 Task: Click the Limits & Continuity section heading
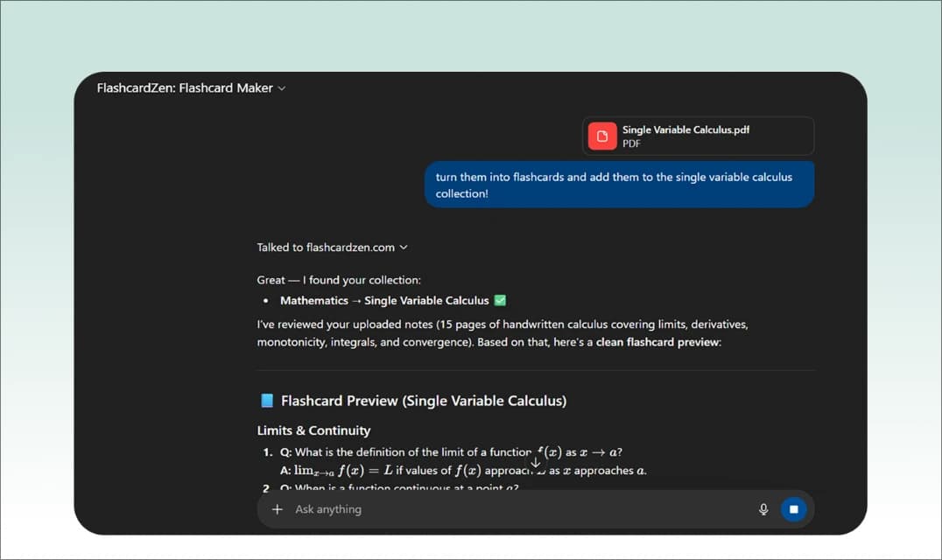point(313,430)
